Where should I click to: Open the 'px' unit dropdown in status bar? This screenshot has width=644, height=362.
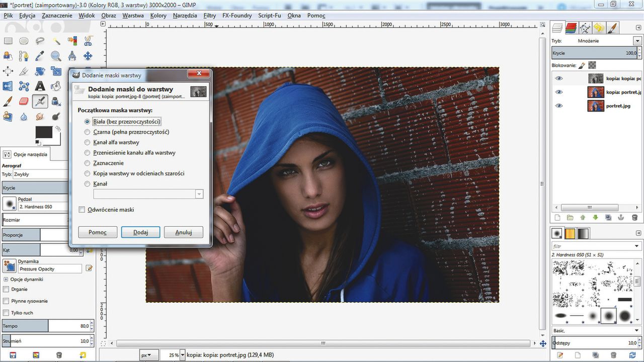149,355
